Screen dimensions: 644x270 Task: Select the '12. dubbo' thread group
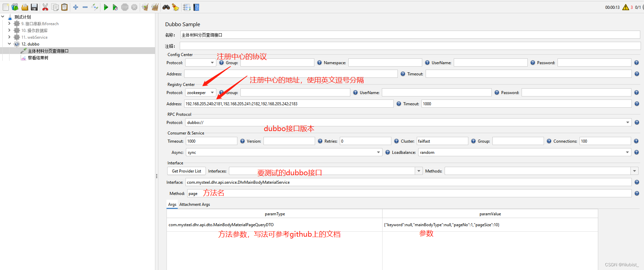click(30, 44)
